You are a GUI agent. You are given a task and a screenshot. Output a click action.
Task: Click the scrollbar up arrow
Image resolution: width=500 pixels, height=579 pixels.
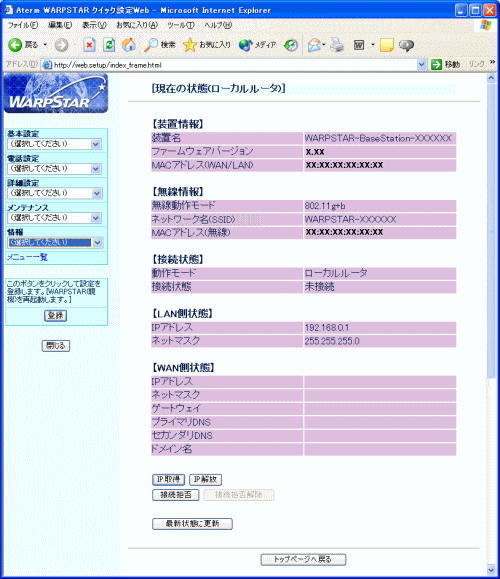491,78
